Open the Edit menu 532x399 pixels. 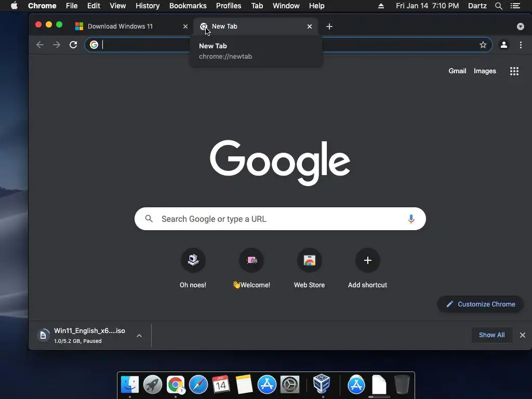(94, 6)
